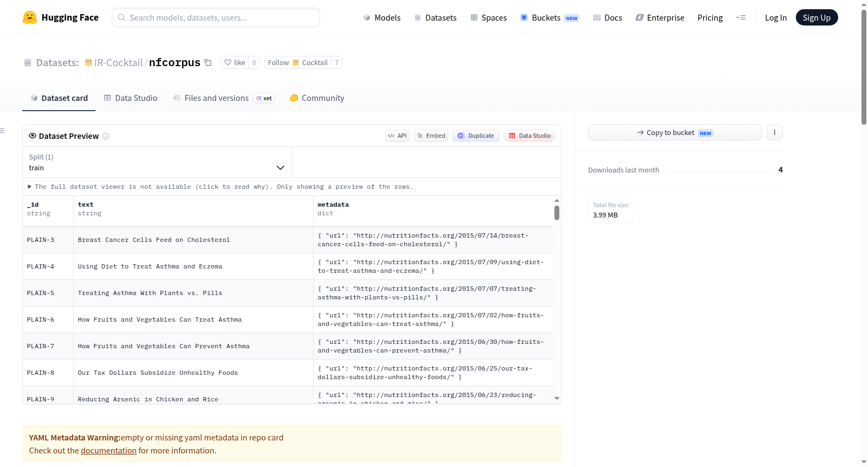868x467 pixels.
Task: Open the navigation overflow menu icon
Action: tap(741, 17)
